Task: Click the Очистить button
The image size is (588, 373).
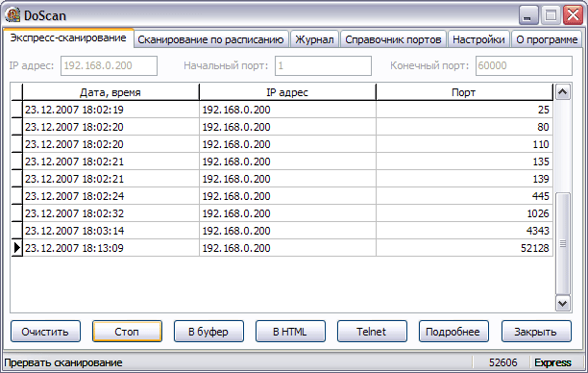Action: 45,332
